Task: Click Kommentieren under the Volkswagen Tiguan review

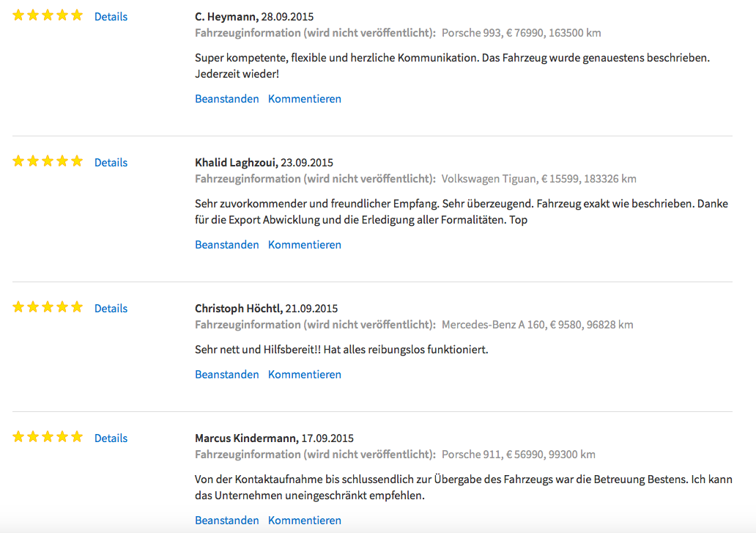Action: click(x=305, y=245)
